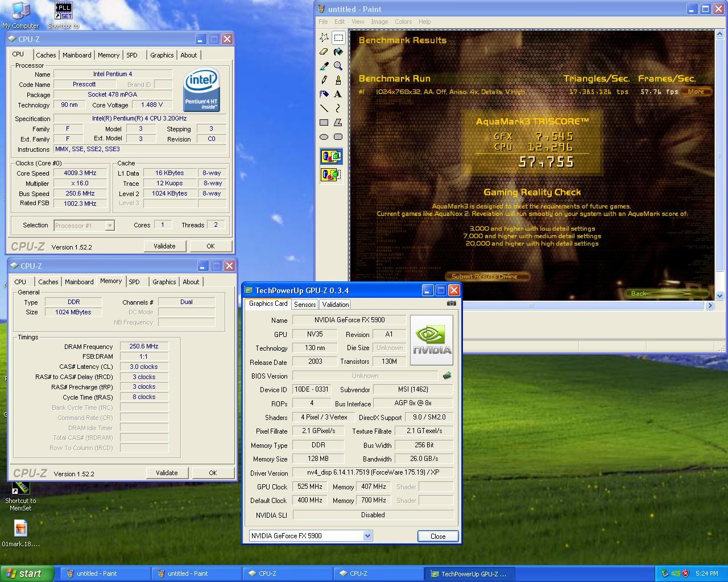Viewport: 728px width, 582px height.
Task: Click Submit Results Online in AquaMark image
Action: click(487, 277)
